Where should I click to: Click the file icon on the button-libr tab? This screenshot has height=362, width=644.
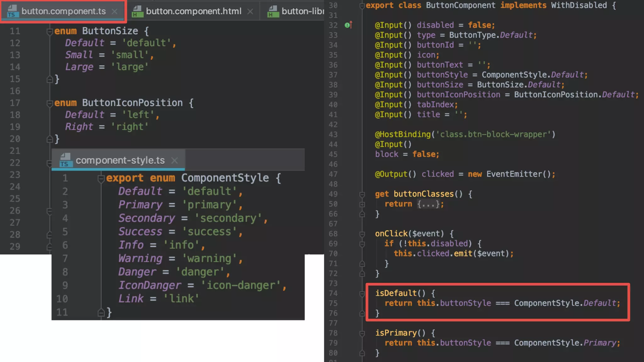click(x=273, y=11)
